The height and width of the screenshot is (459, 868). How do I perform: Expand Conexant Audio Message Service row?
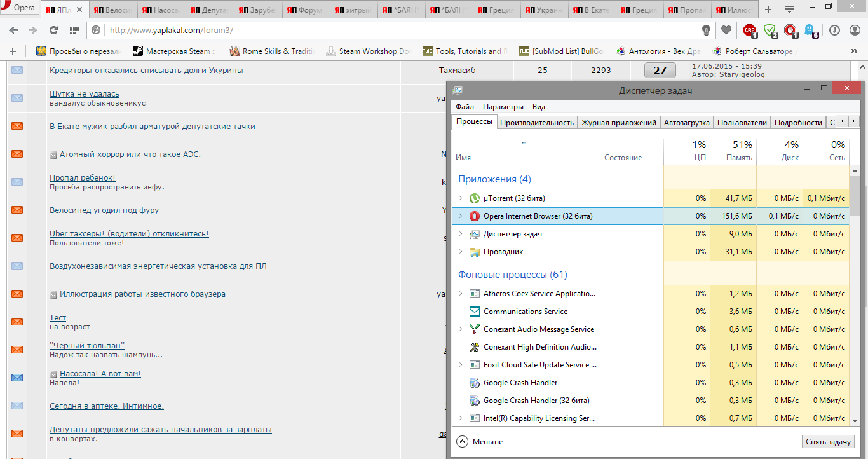point(461,329)
